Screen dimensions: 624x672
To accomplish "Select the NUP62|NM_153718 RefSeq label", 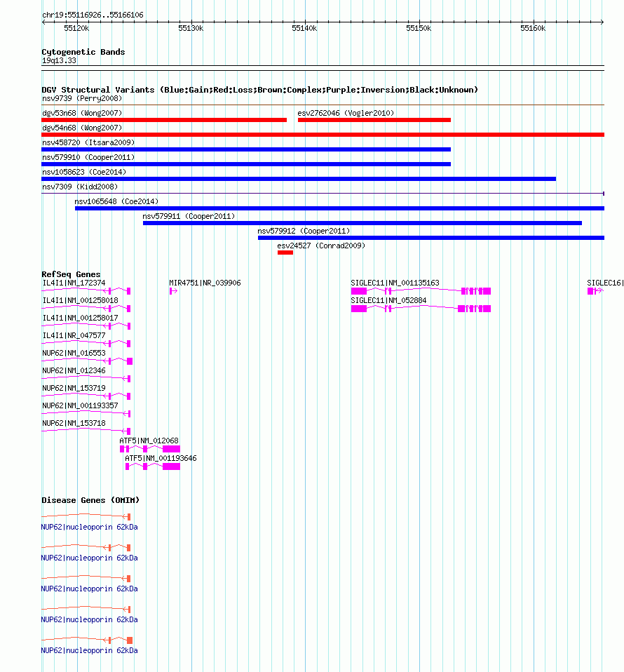I will pyautogui.click(x=74, y=424).
